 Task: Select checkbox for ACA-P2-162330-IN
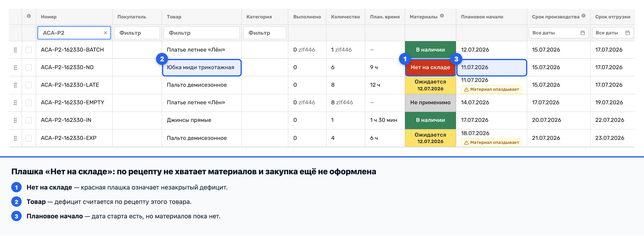(x=28, y=120)
